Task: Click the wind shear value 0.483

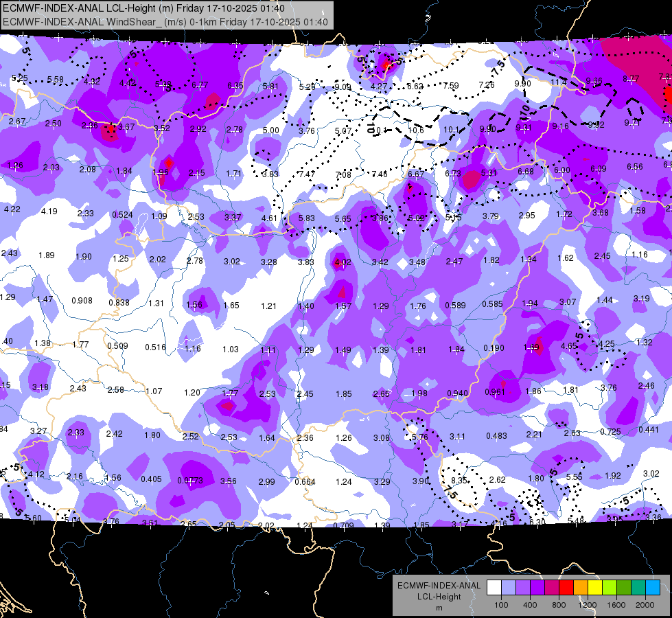Action: 496,436
